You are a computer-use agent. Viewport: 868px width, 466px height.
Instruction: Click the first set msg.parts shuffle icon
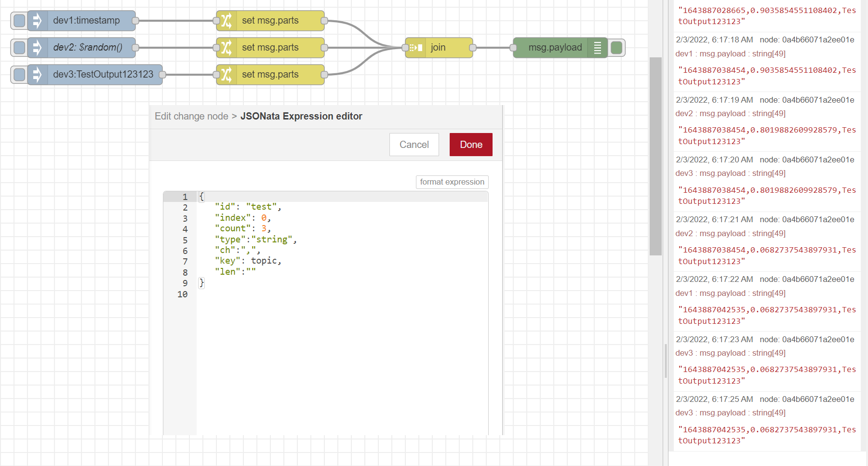coord(227,21)
